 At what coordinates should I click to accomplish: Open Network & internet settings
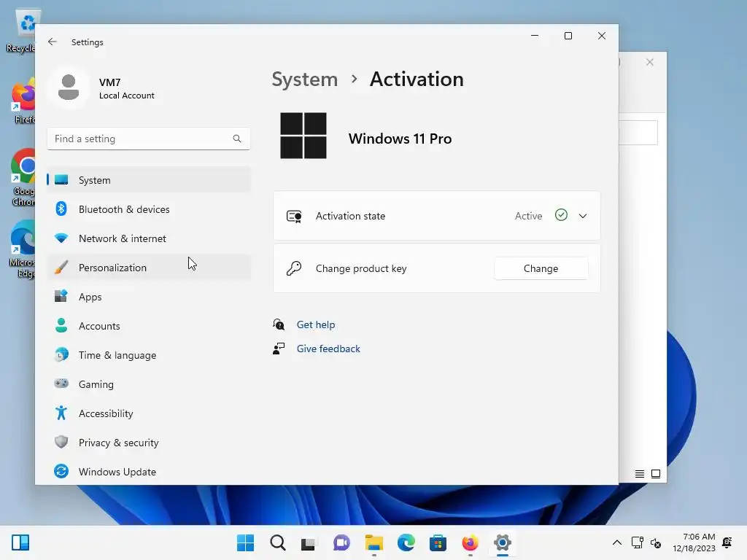pyautogui.click(x=149, y=238)
